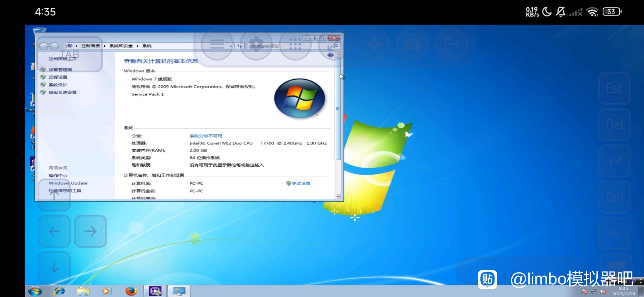Tap the on-screen Del key
Screen dimensions: 644x297
point(614,125)
